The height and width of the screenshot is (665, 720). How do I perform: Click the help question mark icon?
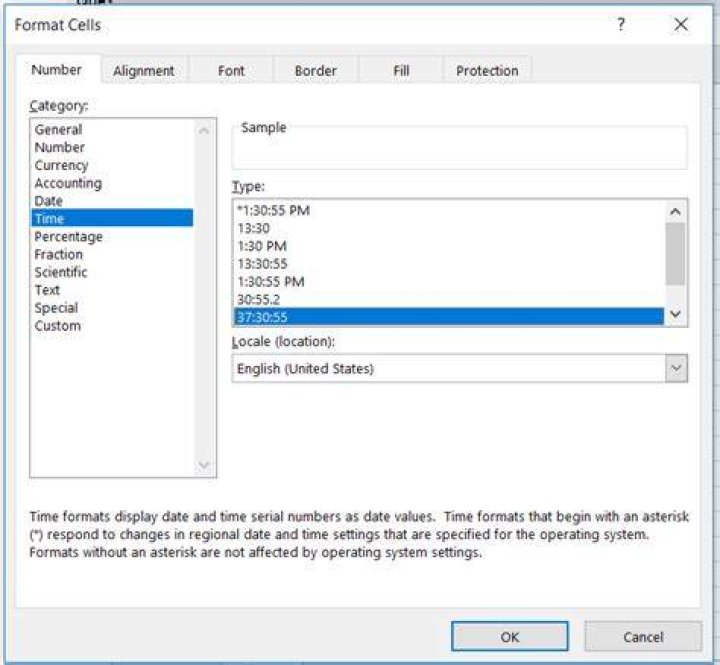pyautogui.click(x=621, y=24)
